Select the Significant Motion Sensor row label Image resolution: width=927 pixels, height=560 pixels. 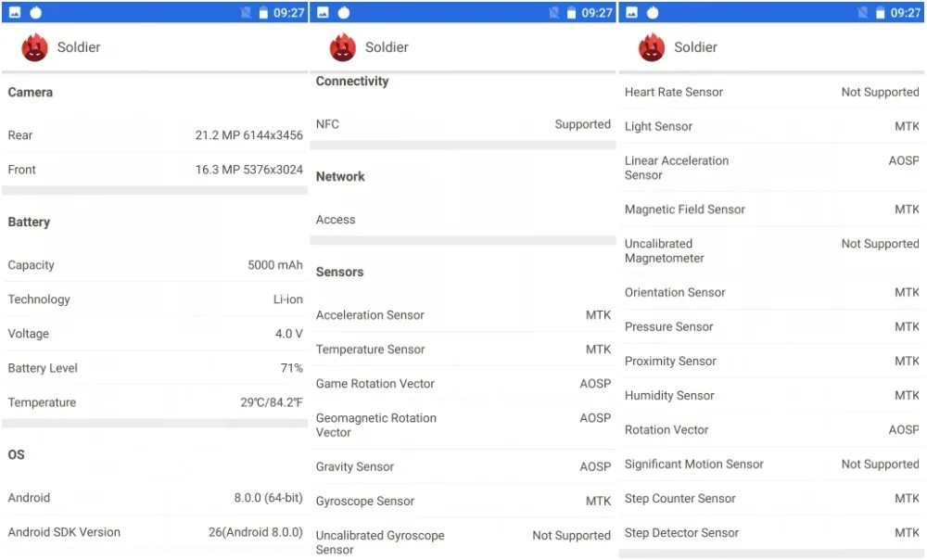click(x=693, y=465)
